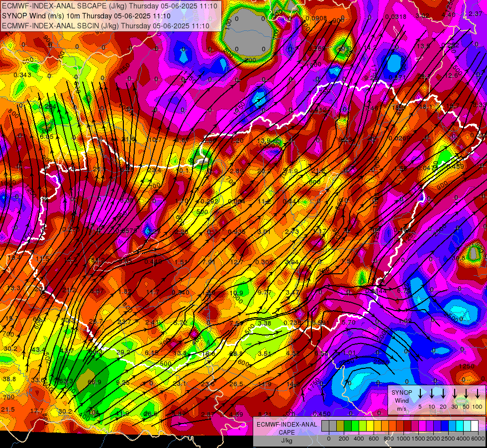The height and width of the screenshot is (448, 487).
Task: Click the '5.70' value on the map
Action: point(348,323)
